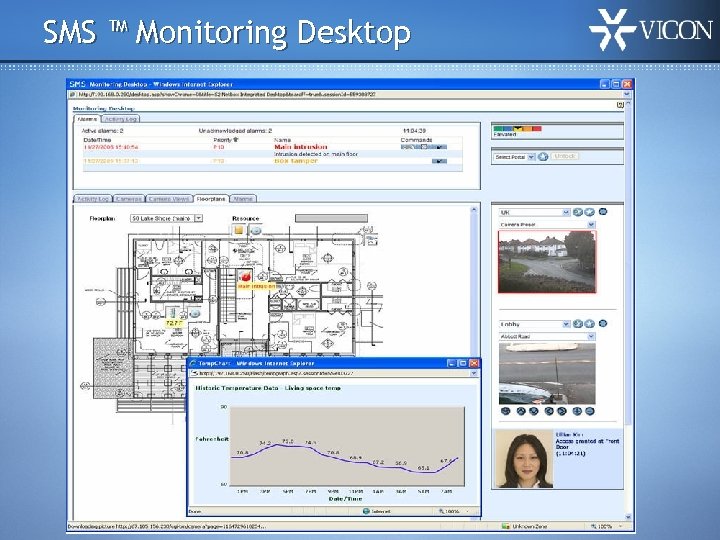Click the Box tamper alarm name
This screenshot has width=720, height=540.
pyautogui.click(x=296, y=161)
